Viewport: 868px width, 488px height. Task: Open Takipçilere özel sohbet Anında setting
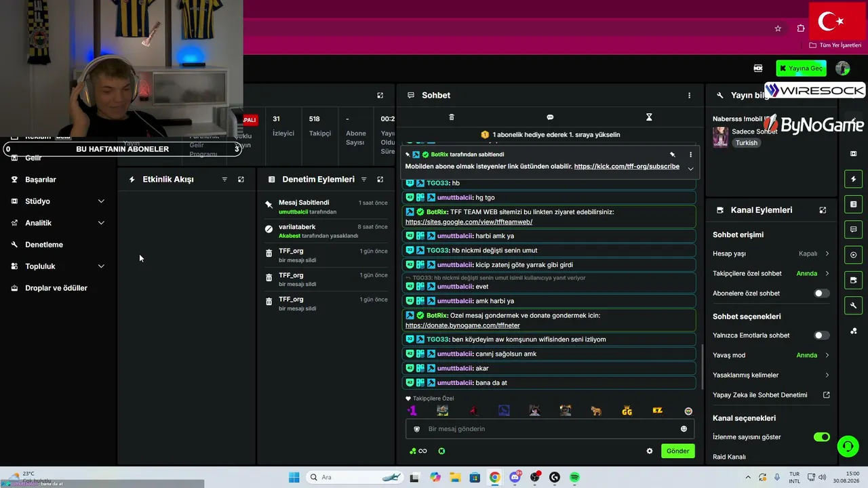771,274
